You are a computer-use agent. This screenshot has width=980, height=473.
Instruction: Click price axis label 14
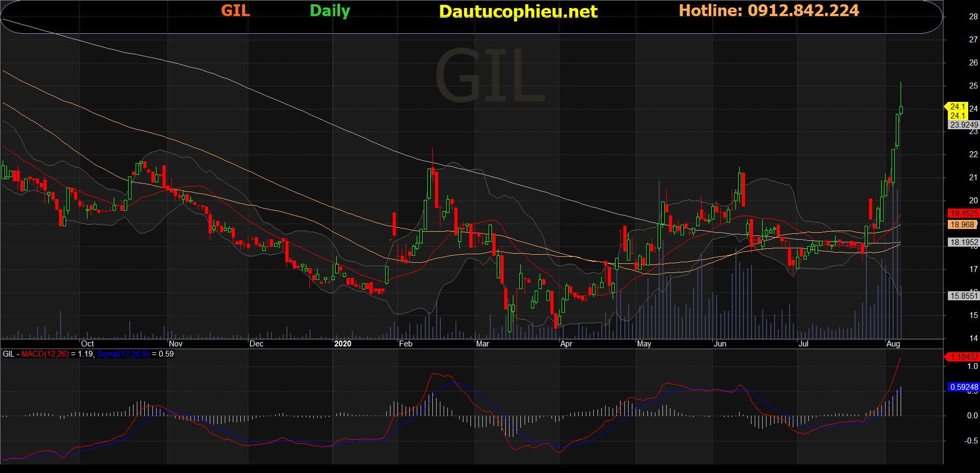pyautogui.click(x=974, y=338)
